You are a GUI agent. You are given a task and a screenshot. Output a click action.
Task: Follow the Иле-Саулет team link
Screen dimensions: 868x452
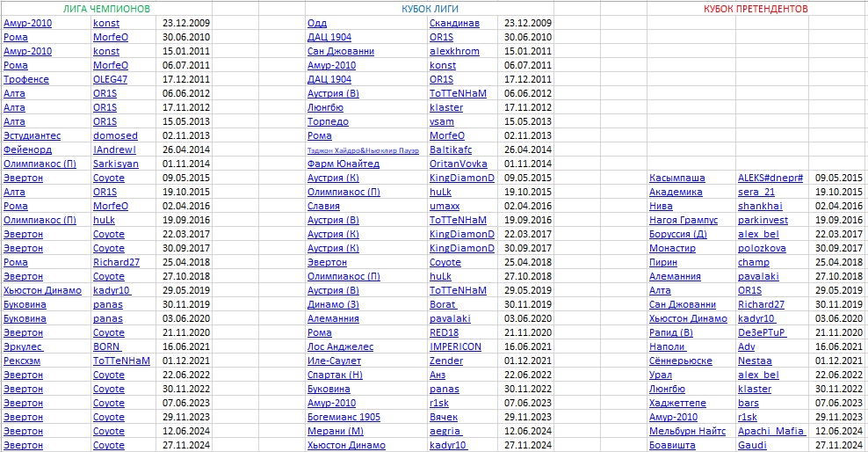click(335, 361)
